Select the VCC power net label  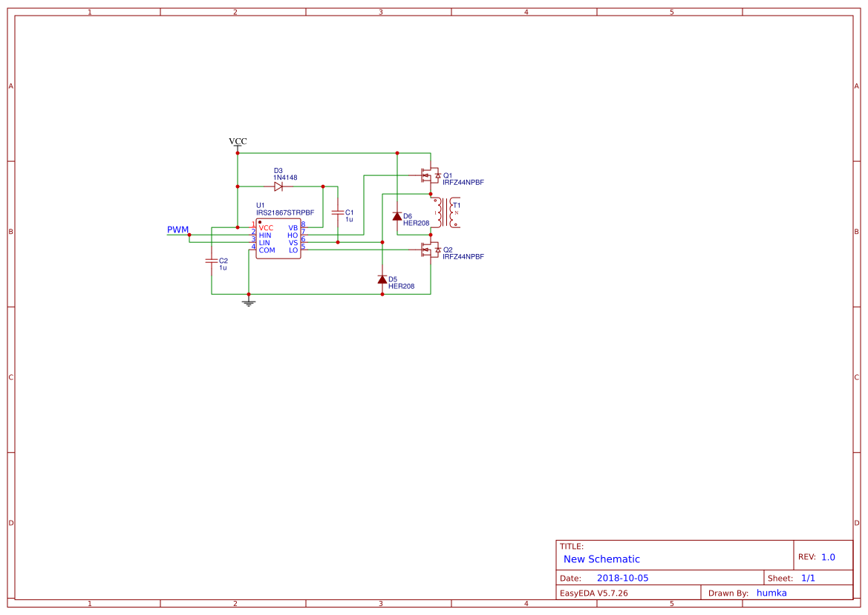pyautogui.click(x=237, y=141)
